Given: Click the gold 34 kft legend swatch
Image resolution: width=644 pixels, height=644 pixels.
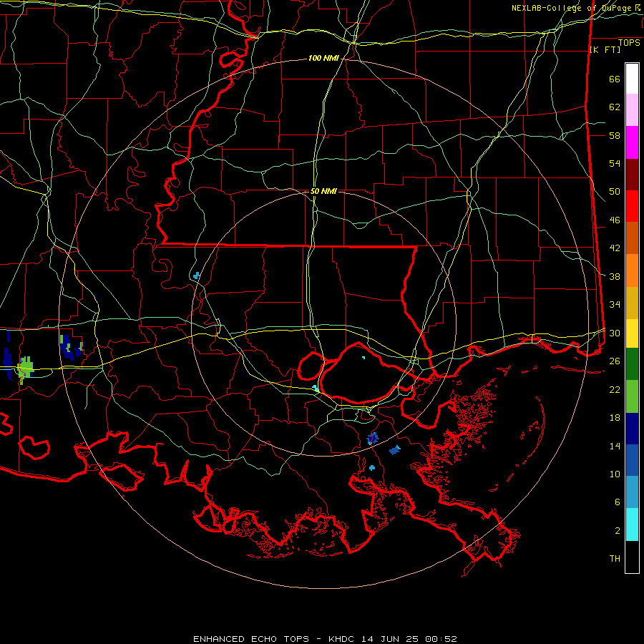Looking at the screenshot, I should [632, 303].
